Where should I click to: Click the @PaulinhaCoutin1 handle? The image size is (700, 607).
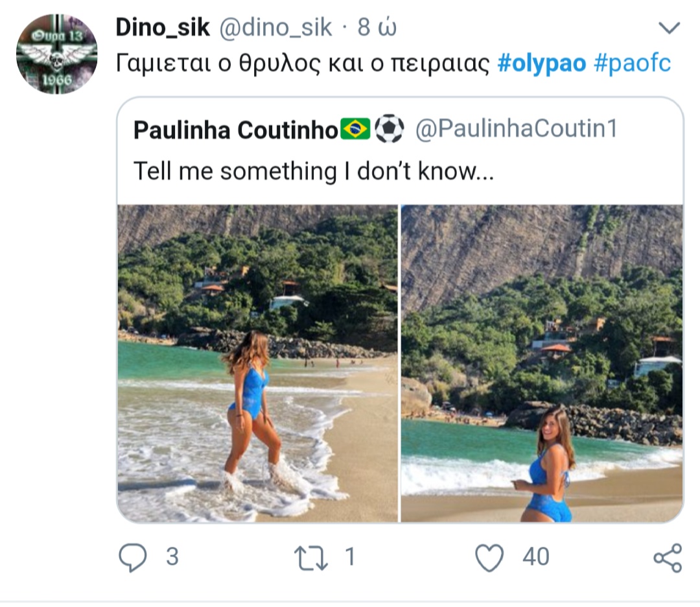pos(515,130)
